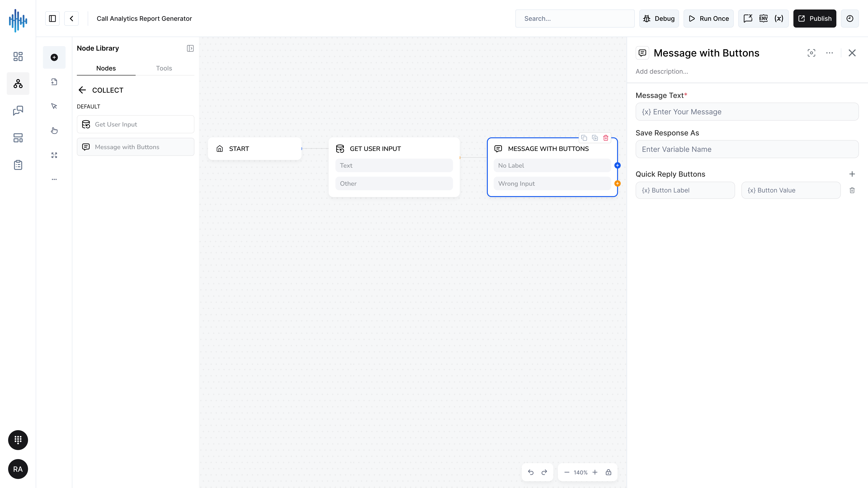This screenshot has height=488, width=868.
Task: Click the Wrong Input output row
Action: pyautogui.click(x=552, y=184)
